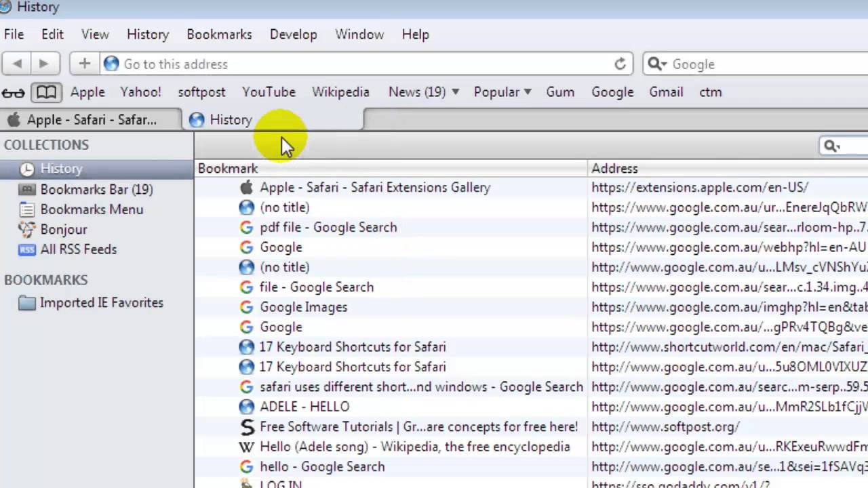Open the Help menu

[x=415, y=34]
